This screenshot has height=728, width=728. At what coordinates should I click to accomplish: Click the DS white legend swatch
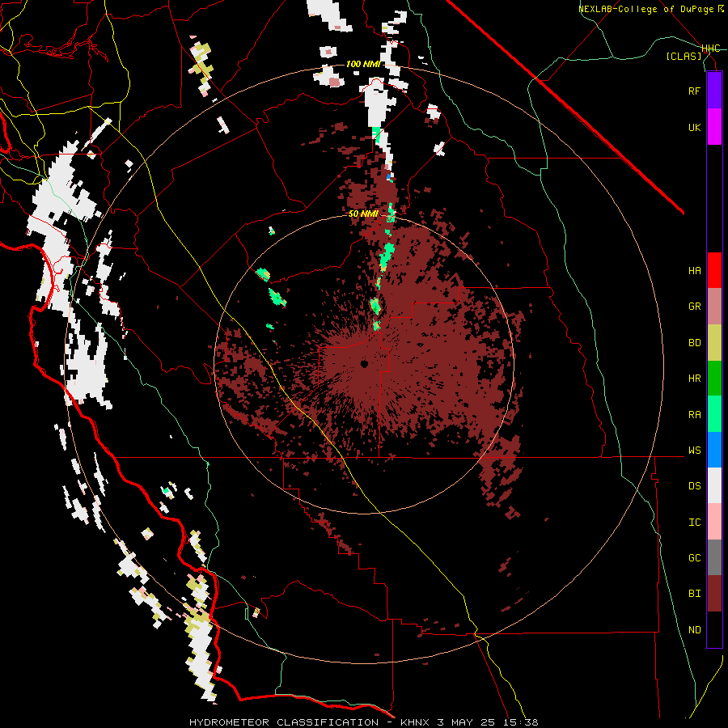point(714,485)
